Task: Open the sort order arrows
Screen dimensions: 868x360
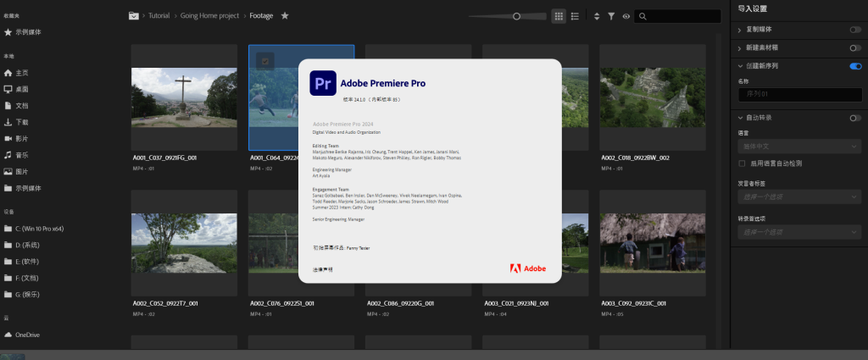Action: tap(597, 17)
